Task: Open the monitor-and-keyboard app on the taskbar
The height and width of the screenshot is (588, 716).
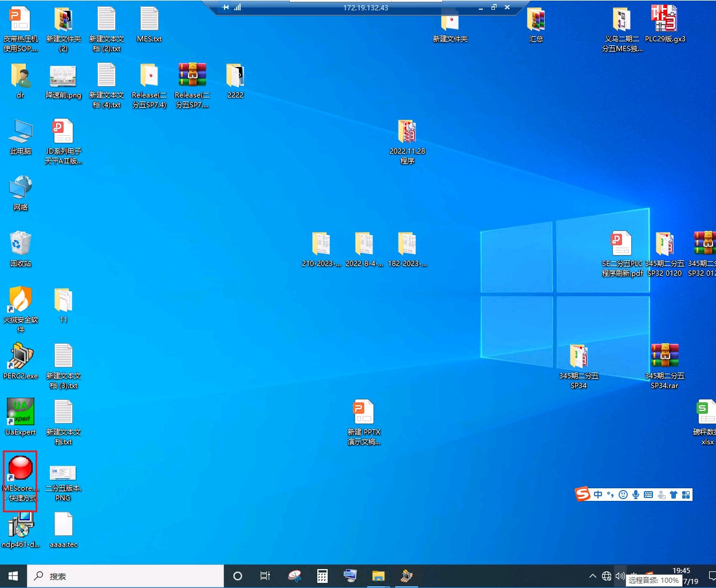Action: point(350,576)
